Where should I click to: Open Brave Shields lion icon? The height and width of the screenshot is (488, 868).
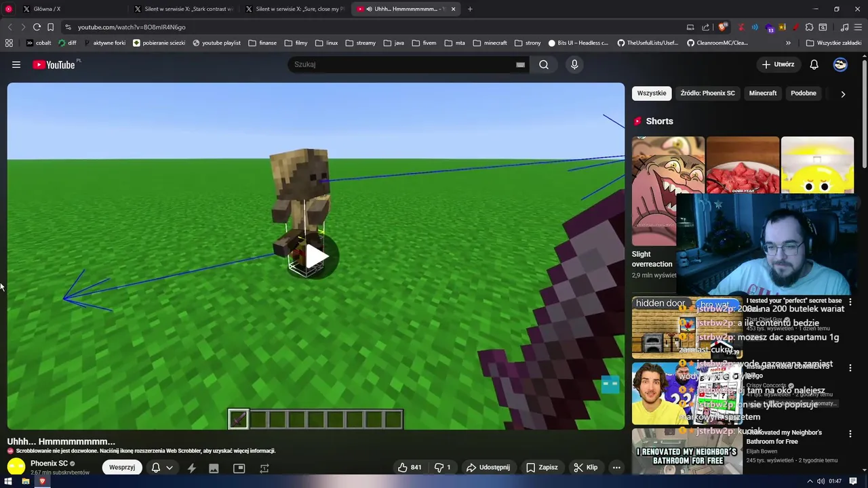pyautogui.click(x=722, y=27)
